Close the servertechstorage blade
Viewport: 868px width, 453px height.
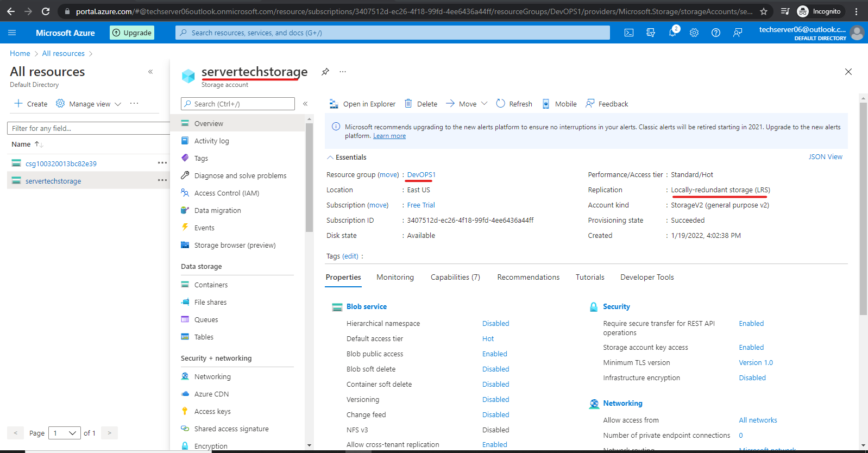tap(848, 72)
